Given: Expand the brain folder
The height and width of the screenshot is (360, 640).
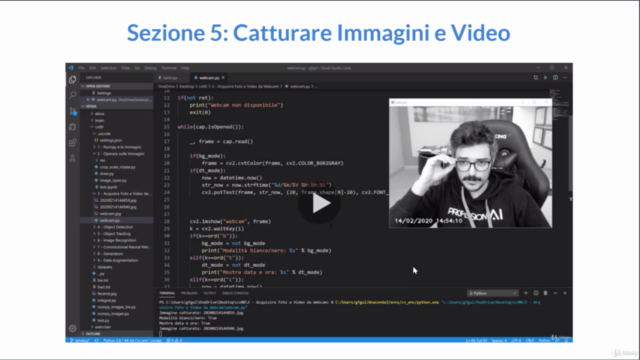Looking at the screenshot, I should coord(99,120).
